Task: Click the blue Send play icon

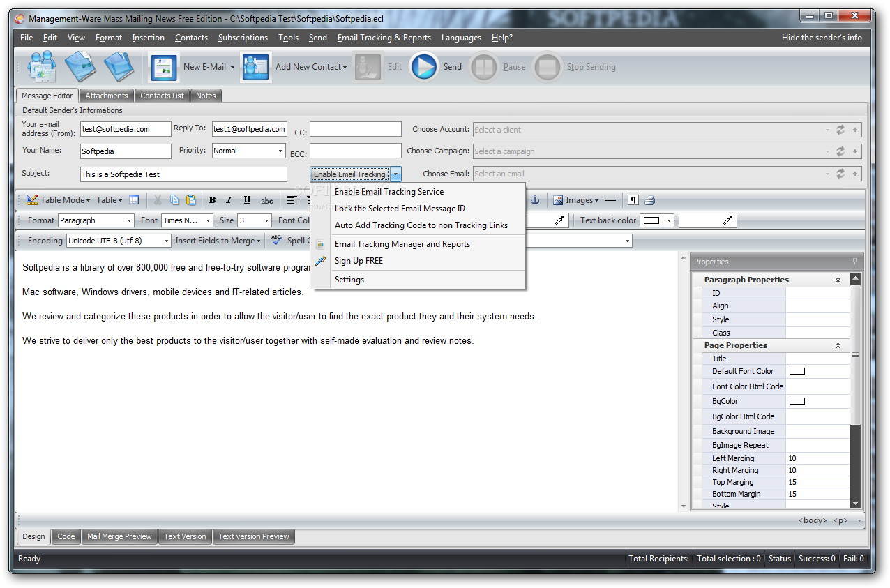Action: (424, 67)
